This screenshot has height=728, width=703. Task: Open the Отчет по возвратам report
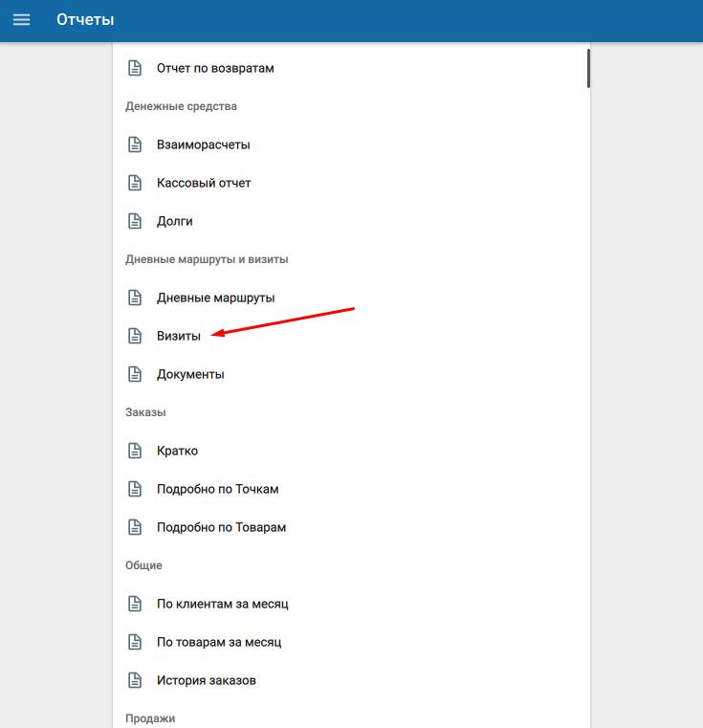coord(215,68)
